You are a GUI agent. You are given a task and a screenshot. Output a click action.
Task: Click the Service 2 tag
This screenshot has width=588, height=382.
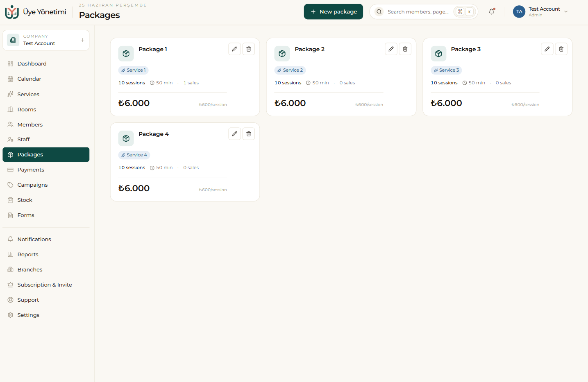tap(290, 70)
